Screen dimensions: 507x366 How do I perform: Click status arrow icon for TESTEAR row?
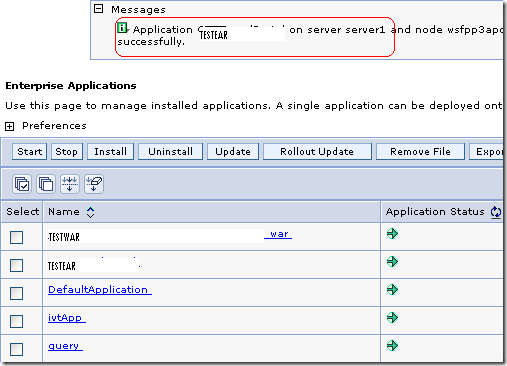(x=392, y=262)
